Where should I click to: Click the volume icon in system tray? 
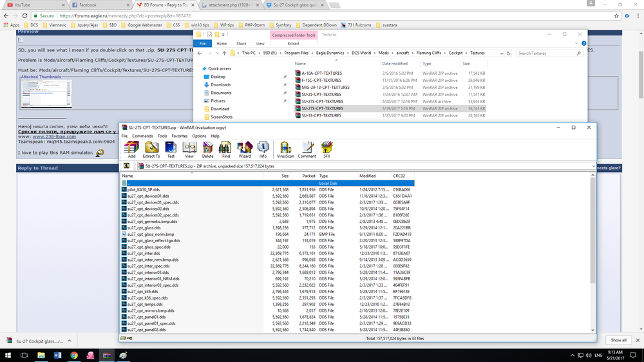tap(589, 356)
